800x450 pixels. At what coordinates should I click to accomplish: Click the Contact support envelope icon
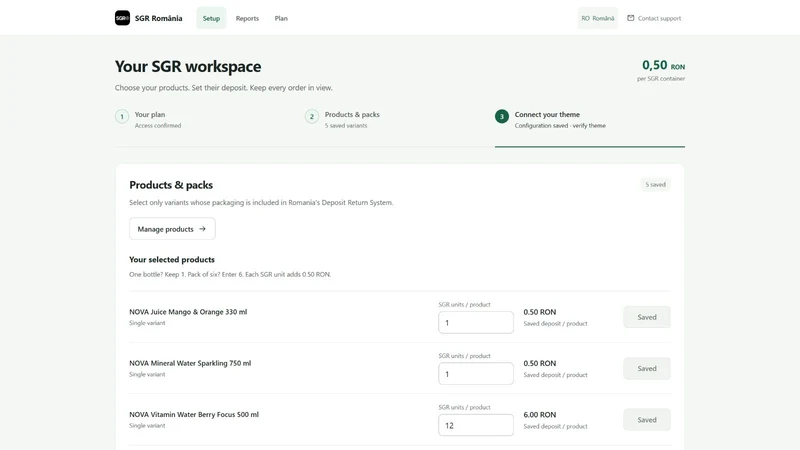[x=631, y=18]
